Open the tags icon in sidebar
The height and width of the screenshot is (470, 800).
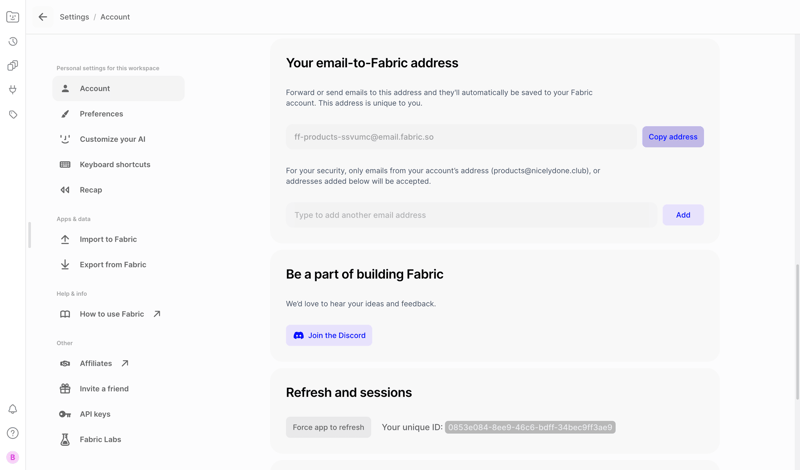[13, 115]
